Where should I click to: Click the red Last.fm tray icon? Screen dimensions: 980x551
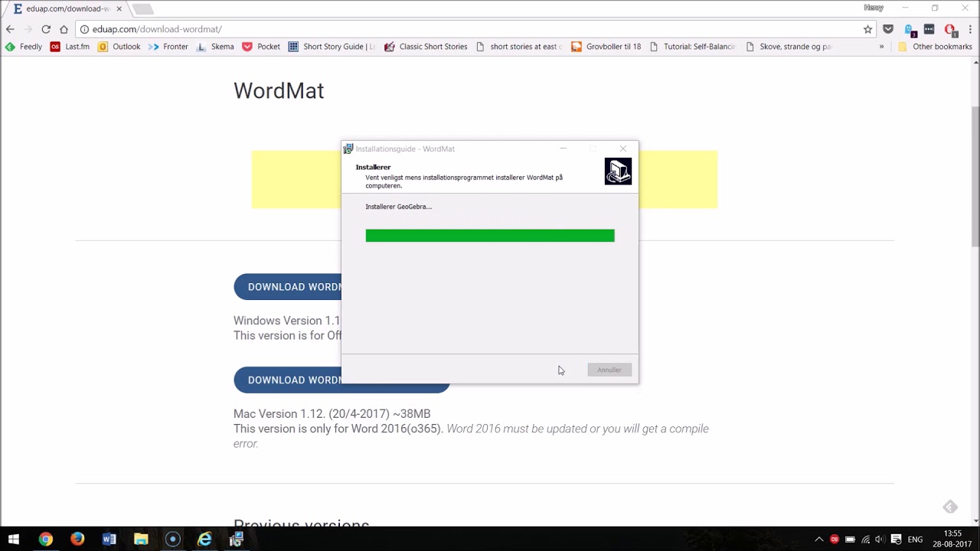click(x=835, y=540)
